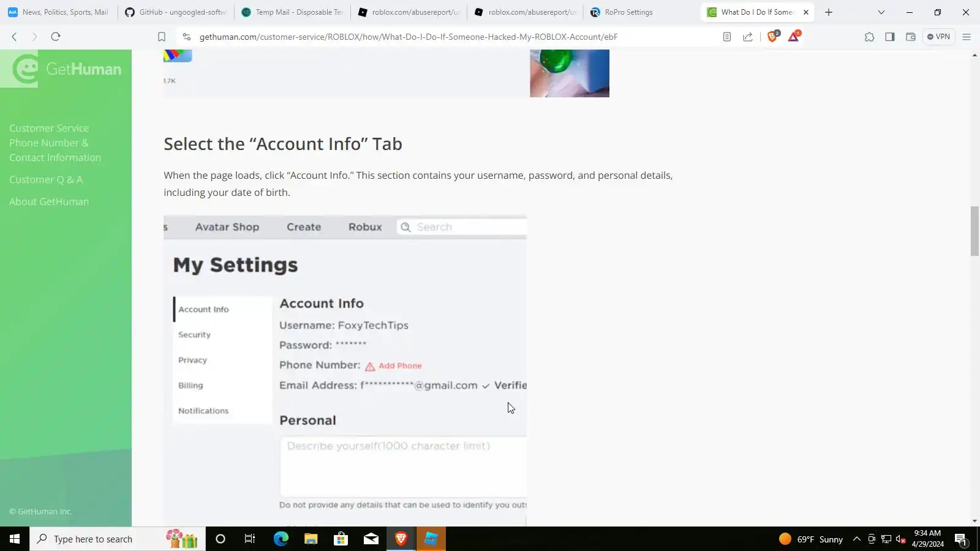Viewport: 980px width, 551px height.
Task: Open Task View on the taskbar
Action: point(250,539)
